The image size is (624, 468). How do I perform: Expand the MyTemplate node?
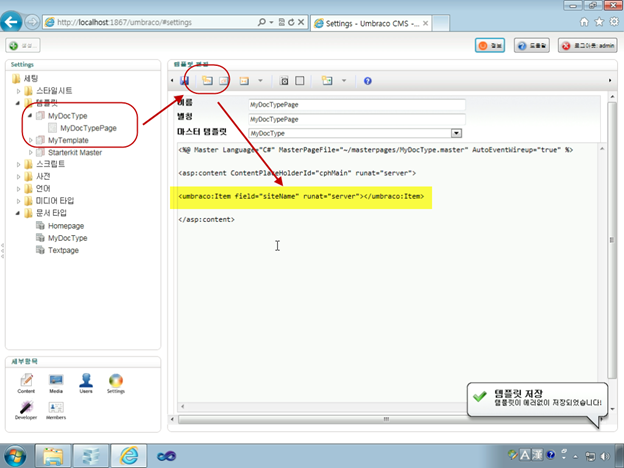[31, 140]
